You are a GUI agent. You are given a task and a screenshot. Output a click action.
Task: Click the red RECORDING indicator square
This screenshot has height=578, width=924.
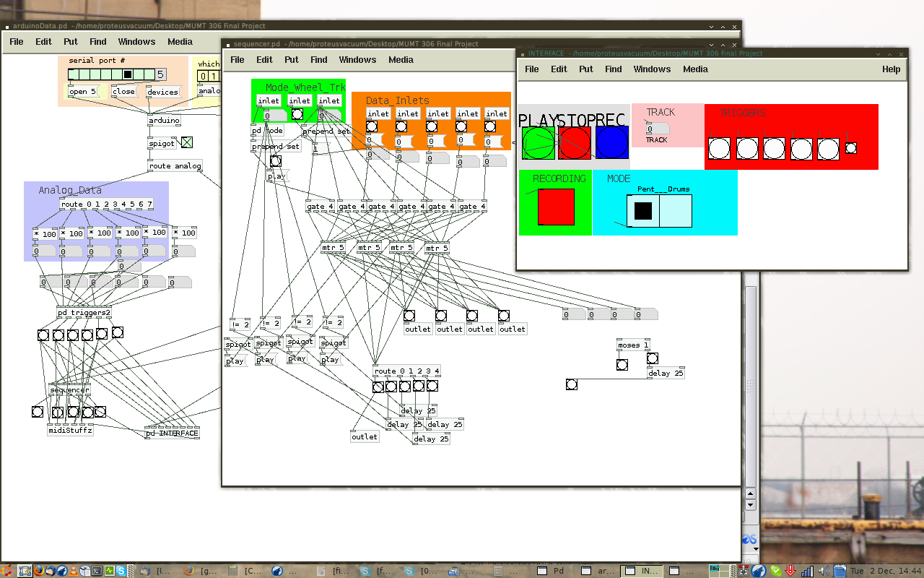[556, 207]
